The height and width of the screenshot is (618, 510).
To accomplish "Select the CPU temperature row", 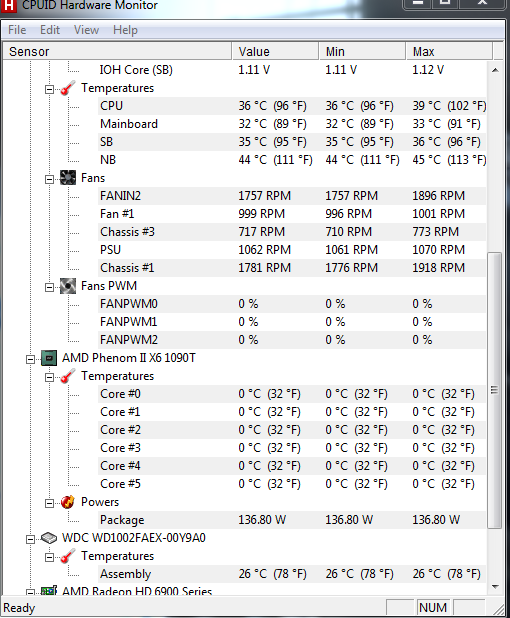I will click(292, 106).
